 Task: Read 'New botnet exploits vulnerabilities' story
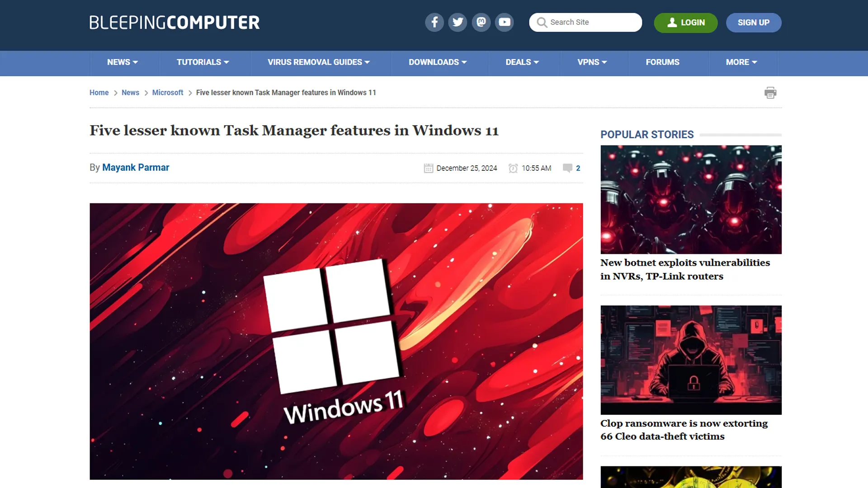[x=685, y=269]
